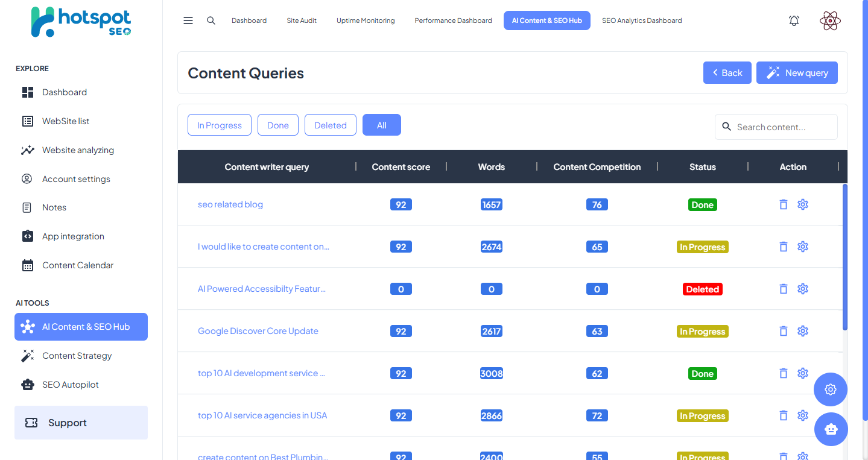
Task: Open settings gear for 'seo related blog'
Action: [x=803, y=204]
